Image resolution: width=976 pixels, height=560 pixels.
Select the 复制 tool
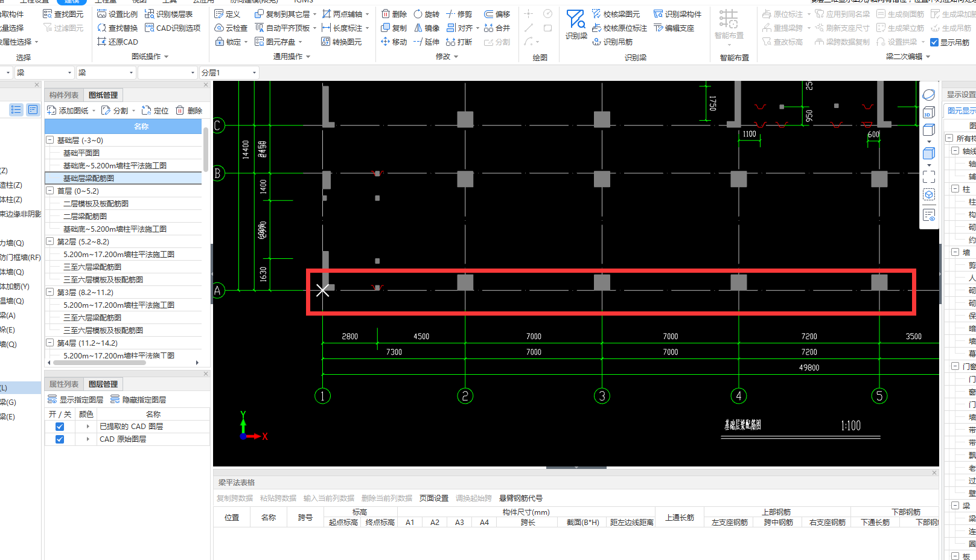(x=394, y=28)
